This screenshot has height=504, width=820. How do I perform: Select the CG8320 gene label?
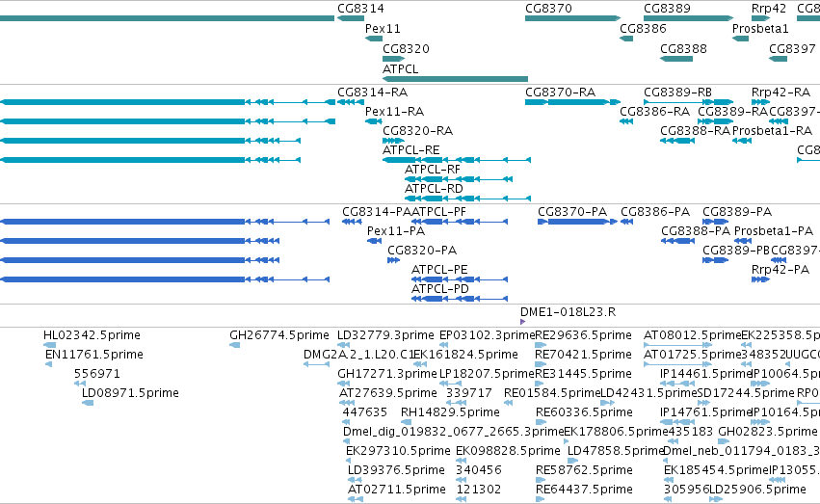(406, 49)
